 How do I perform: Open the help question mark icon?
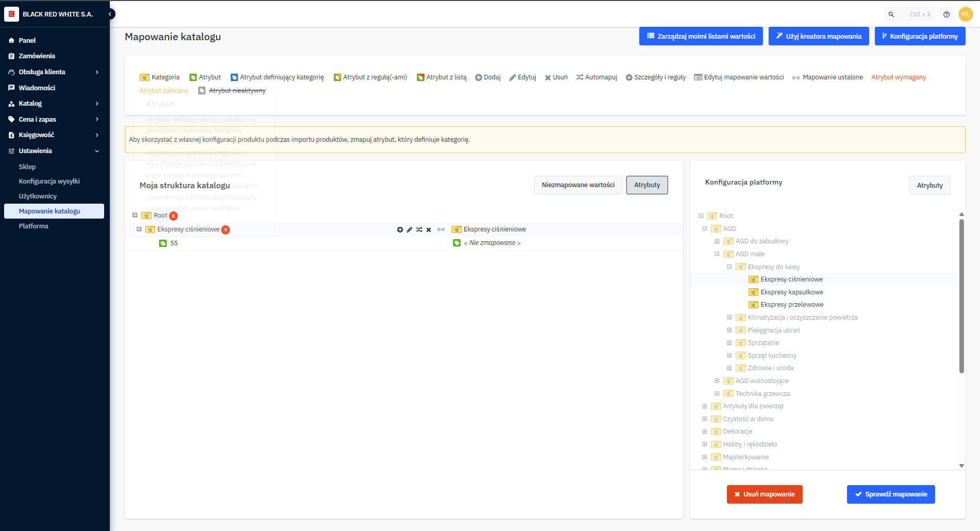click(946, 14)
